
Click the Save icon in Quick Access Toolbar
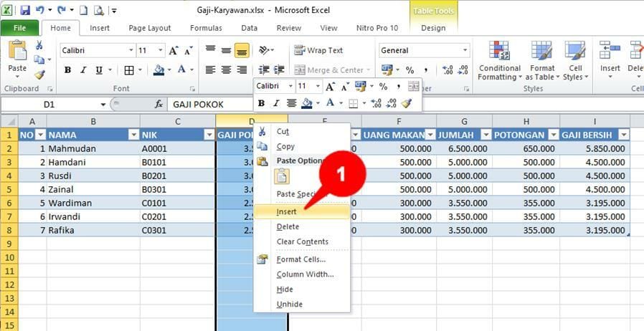(x=25, y=11)
